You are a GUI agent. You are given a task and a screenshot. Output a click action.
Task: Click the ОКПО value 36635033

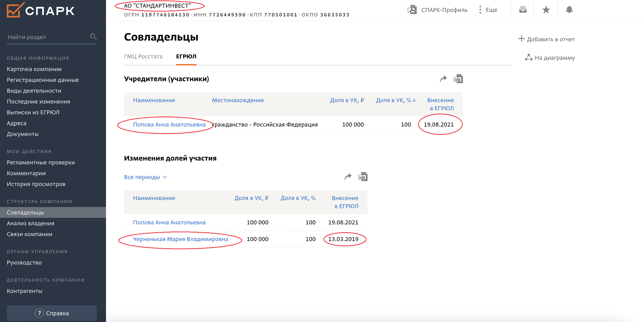(x=335, y=15)
